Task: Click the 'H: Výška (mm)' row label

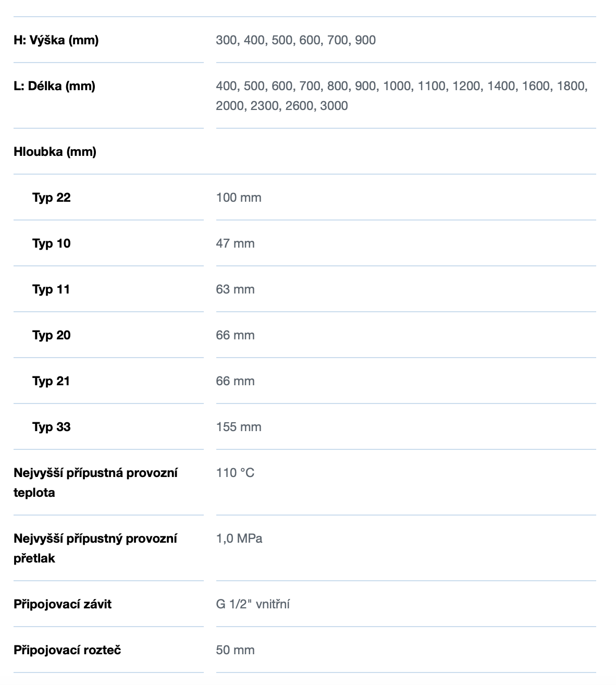Action: point(56,40)
